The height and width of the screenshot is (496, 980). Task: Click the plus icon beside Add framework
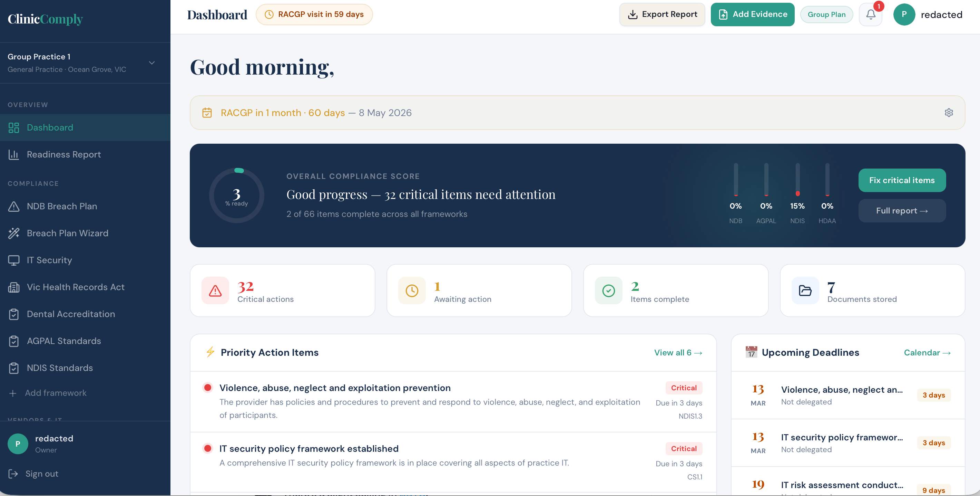click(x=13, y=393)
